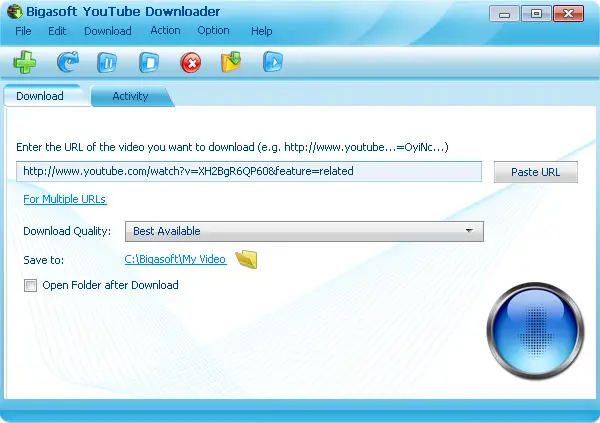Start the download with the big blue round button
This screenshot has height=423, width=600.
(535, 331)
